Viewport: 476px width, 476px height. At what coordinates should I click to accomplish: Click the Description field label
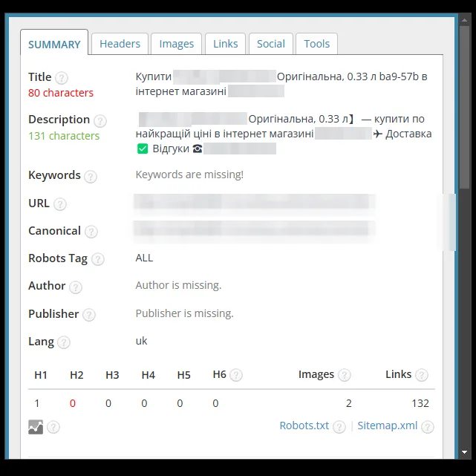59,120
